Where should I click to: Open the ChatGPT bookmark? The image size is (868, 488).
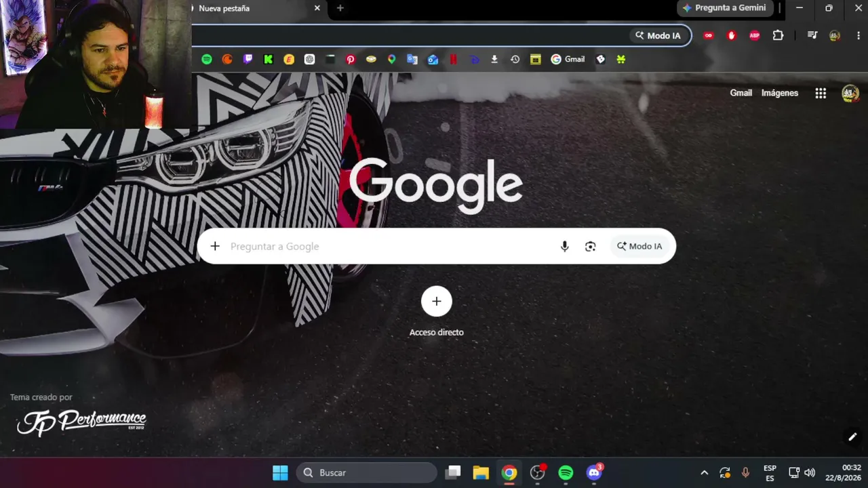[309, 60]
